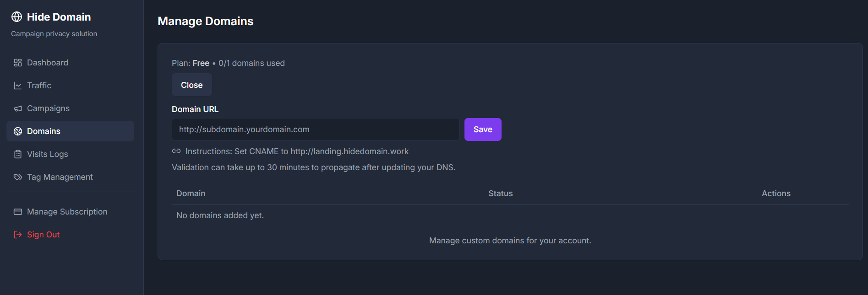This screenshot has width=868, height=295.
Task: Click the Manage Domains heading
Action: click(205, 21)
